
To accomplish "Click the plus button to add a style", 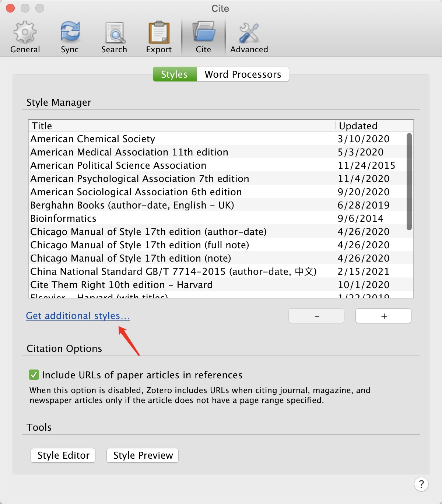I will pos(383,316).
